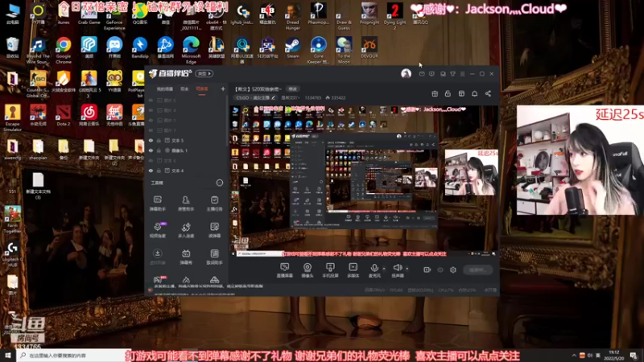The width and height of the screenshot is (644, 362).
Task: Open the Windows Start button
Action: pos(8,356)
